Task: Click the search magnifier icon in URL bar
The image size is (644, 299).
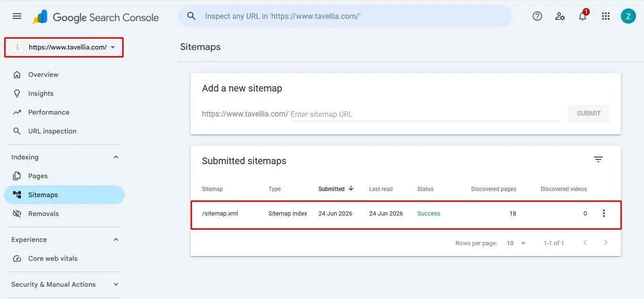Action: [x=191, y=16]
